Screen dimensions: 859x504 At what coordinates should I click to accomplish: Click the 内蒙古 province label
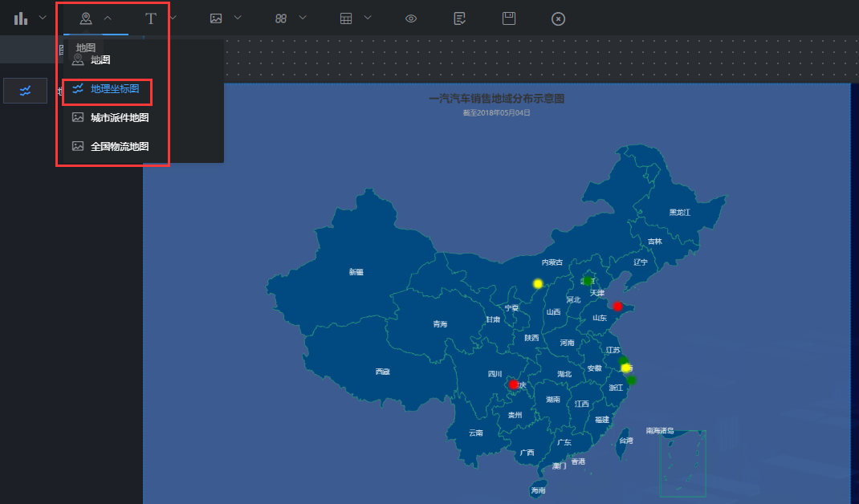coord(552,262)
